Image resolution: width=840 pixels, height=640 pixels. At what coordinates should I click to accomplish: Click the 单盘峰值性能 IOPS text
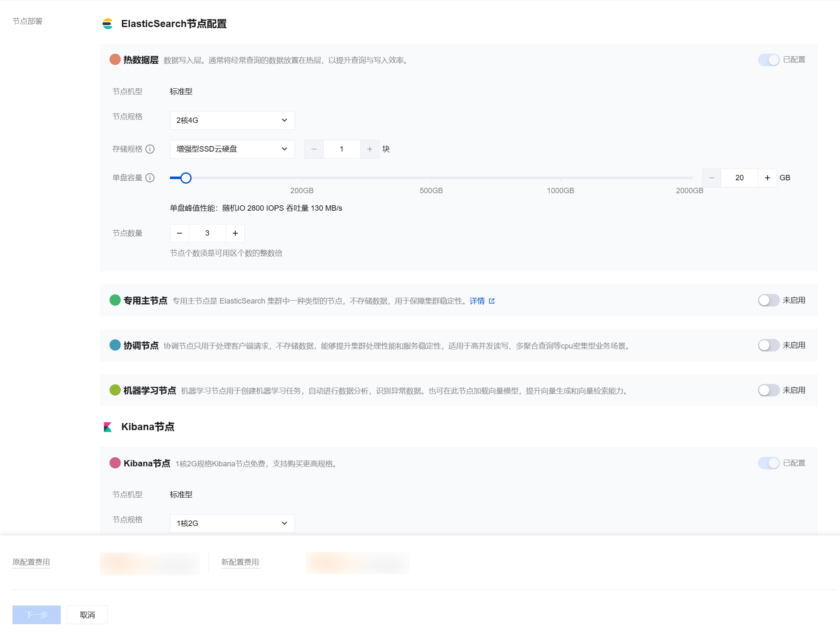coord(256,208)
